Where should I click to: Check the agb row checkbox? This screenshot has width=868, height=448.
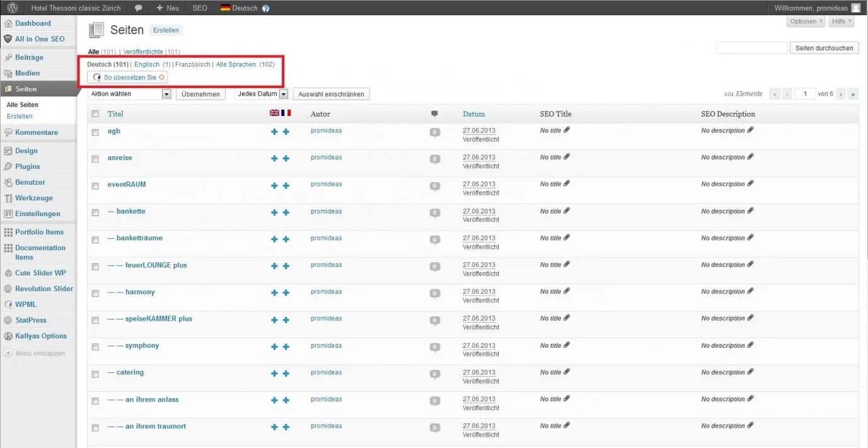pyautogui.click(x=95, y=132)
